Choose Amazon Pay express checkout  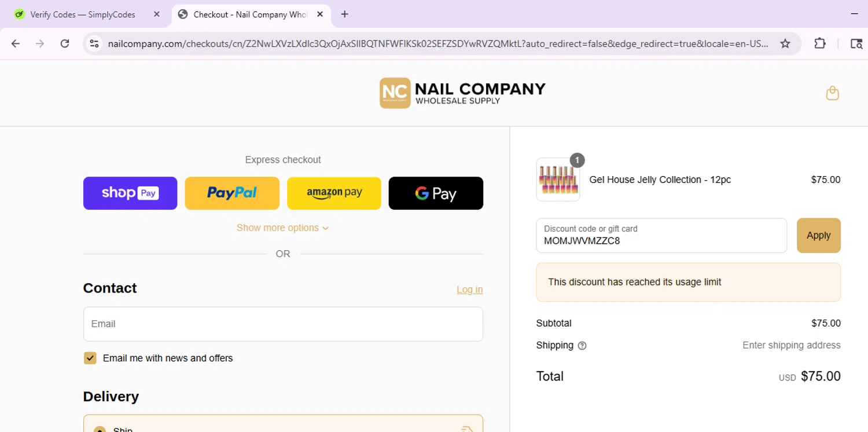click(x=334, y=193)
